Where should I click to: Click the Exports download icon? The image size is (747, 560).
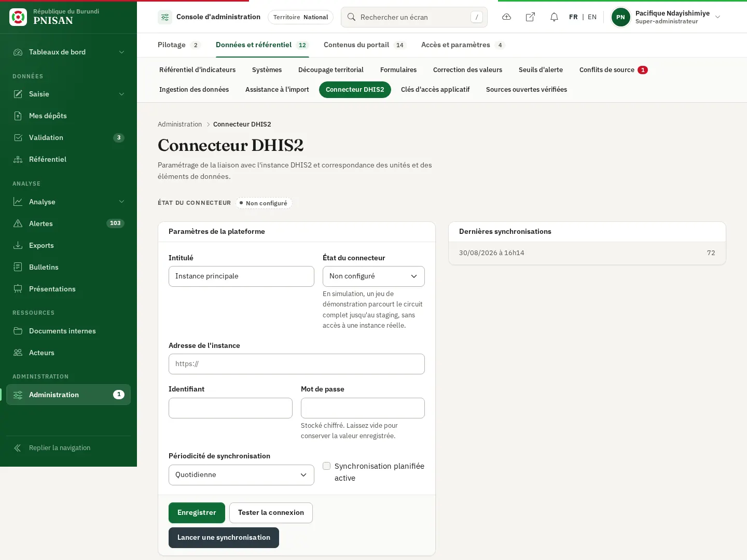(18, 245)
